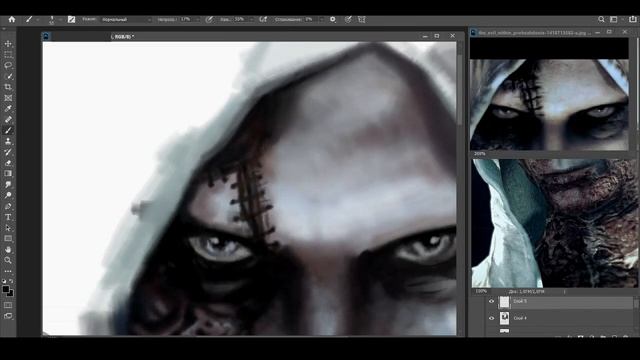Open the smoothing options gear
The height and width of the screenshot is (360, 640).
(333, 19)
